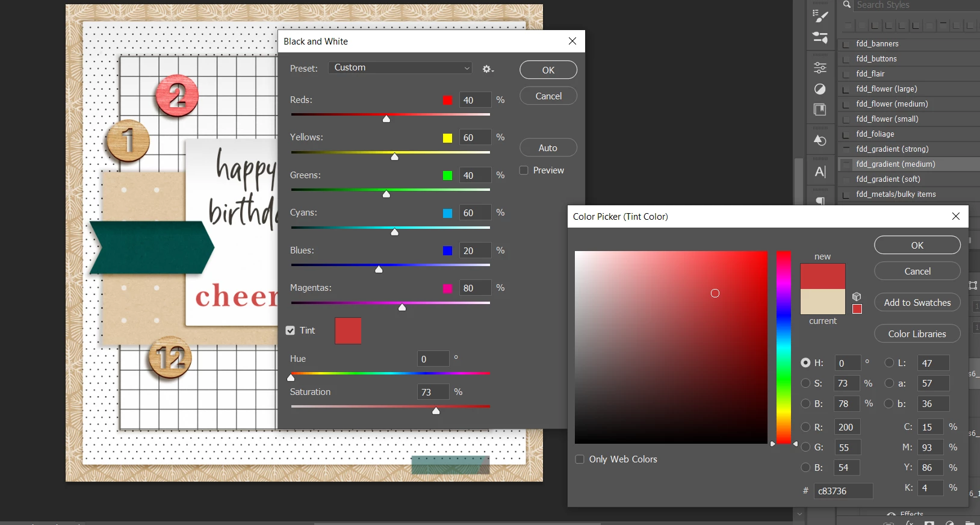Viewport: 980px width, 525px height.
Task: Cancel the Color Picker dialog
Action: 917,272
